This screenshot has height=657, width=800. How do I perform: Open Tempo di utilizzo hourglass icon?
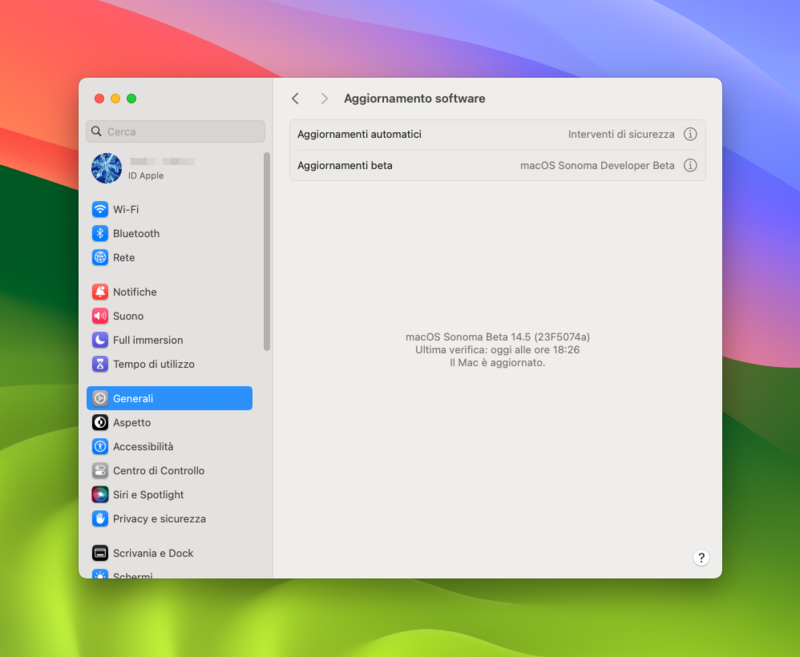(100, 364)
